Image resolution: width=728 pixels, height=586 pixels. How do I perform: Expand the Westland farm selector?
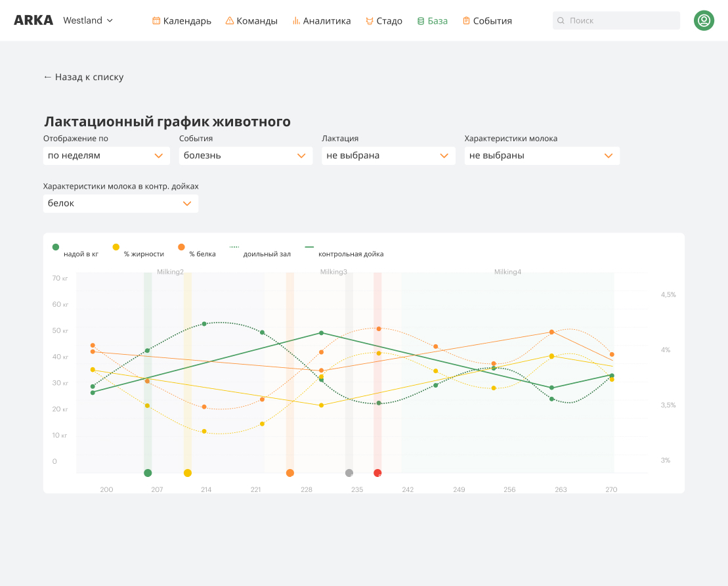tap(88, 20)
